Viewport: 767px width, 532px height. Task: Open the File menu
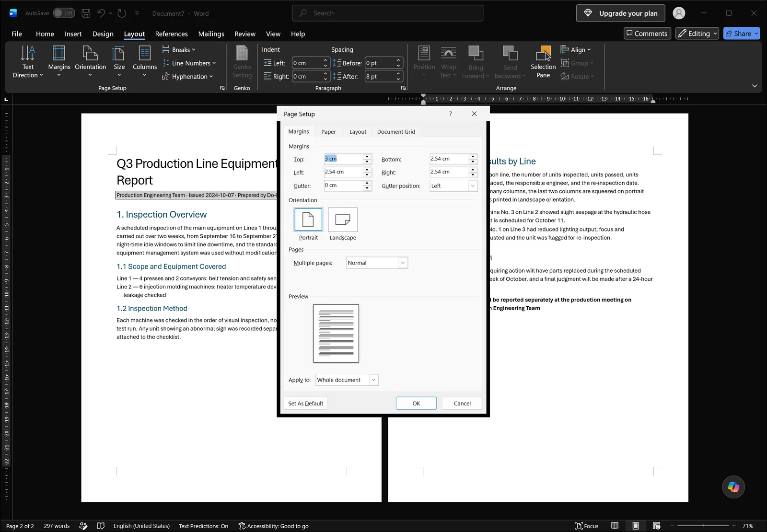click(17, 34)
